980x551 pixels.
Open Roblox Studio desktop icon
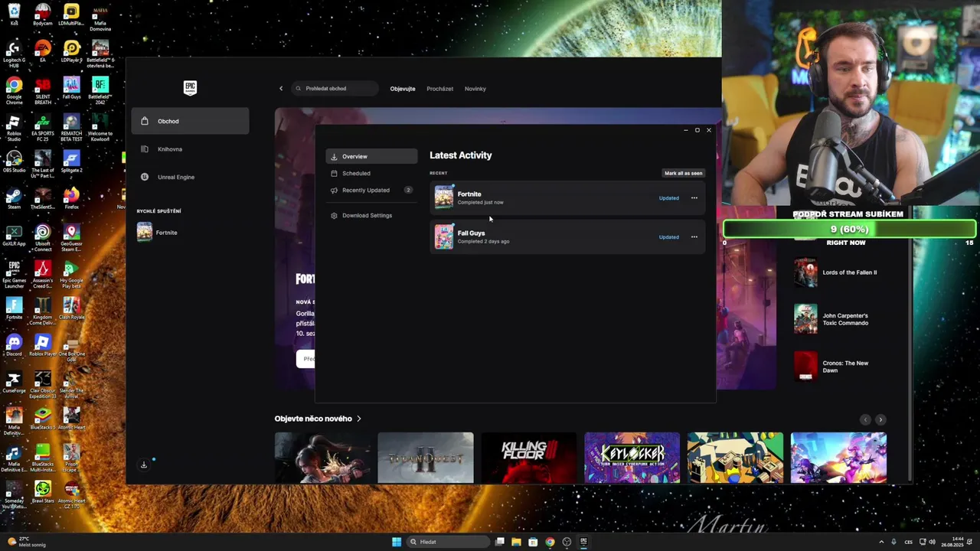pyautogui.click(x=14, y=128)
